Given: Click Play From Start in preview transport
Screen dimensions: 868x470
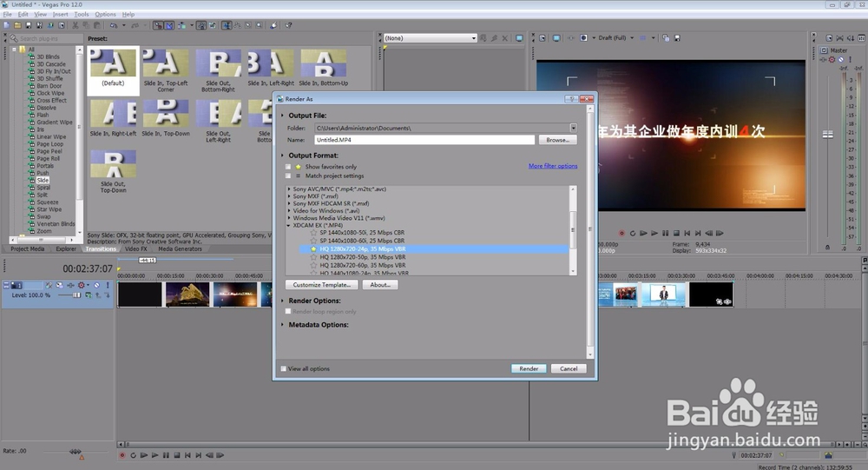Looking at the screenshot, I should (643, 234).
